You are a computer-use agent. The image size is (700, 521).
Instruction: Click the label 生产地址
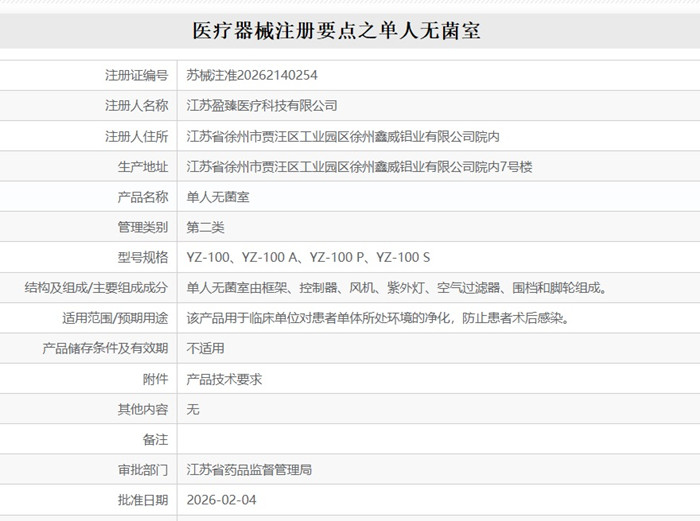click(x=143, y=167)
